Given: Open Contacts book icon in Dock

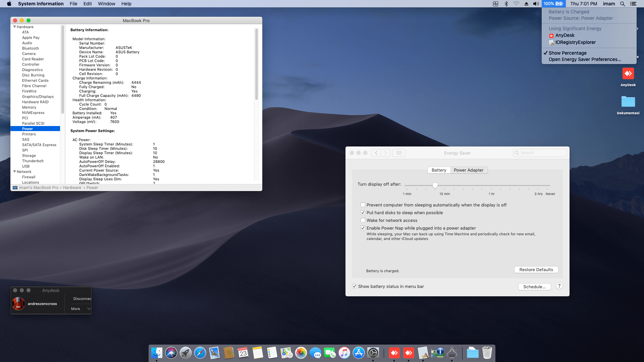Looking at the screenshot, I should click(x=229, y=353).
